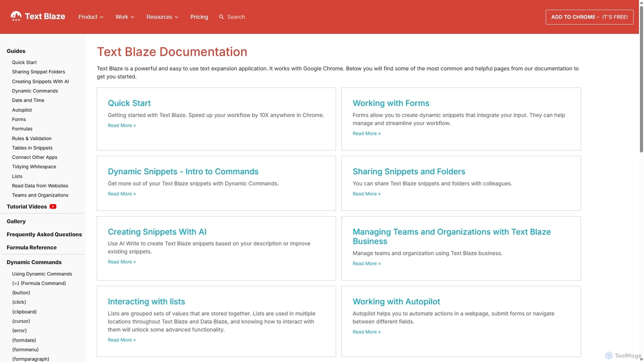Viewport: 644px width, 362px height.
Task: Open the Date and Time guide
Action: click(28, 101)
